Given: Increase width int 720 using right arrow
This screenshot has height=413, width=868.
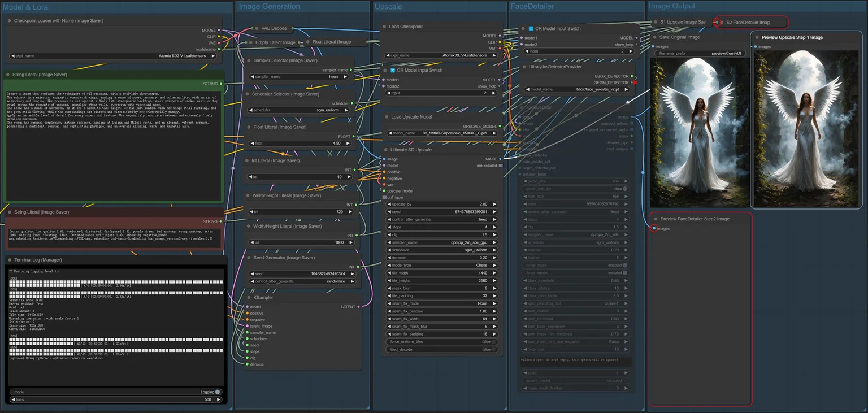Looking at the screenshot, I should click(350, 212).
